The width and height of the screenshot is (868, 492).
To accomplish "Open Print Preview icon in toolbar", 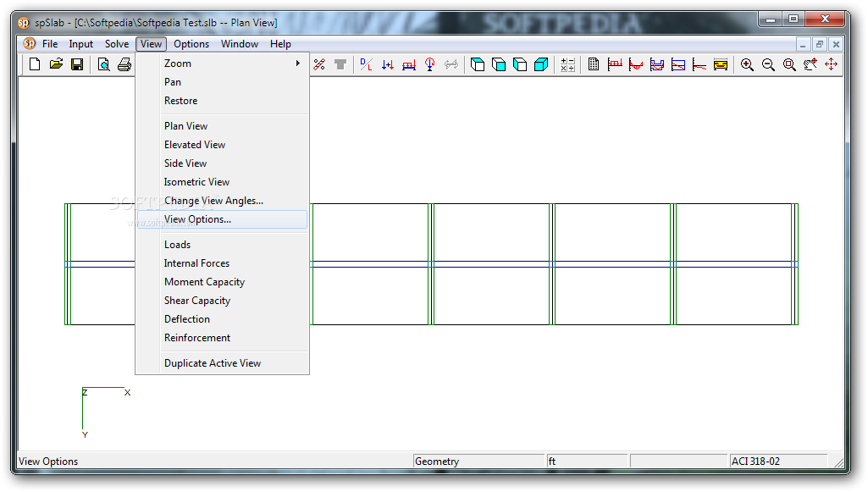I will coord(103,64).
